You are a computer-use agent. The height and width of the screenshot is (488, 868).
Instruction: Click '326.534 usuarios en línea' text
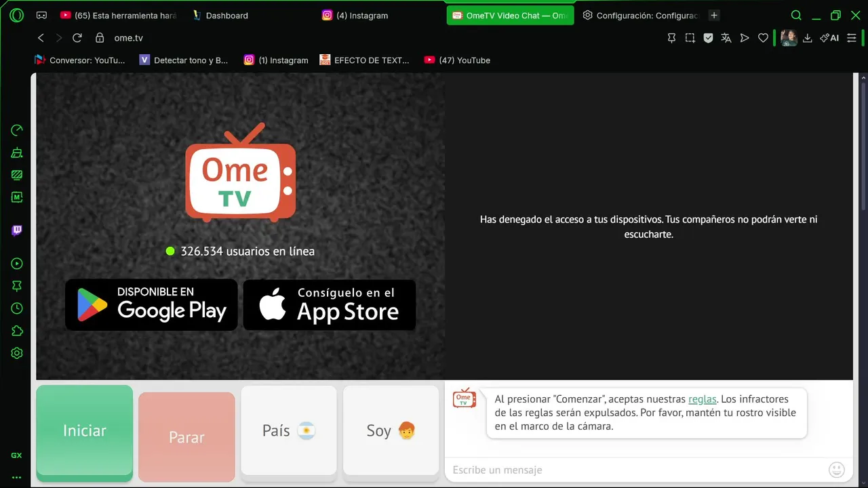click(248, 251)
